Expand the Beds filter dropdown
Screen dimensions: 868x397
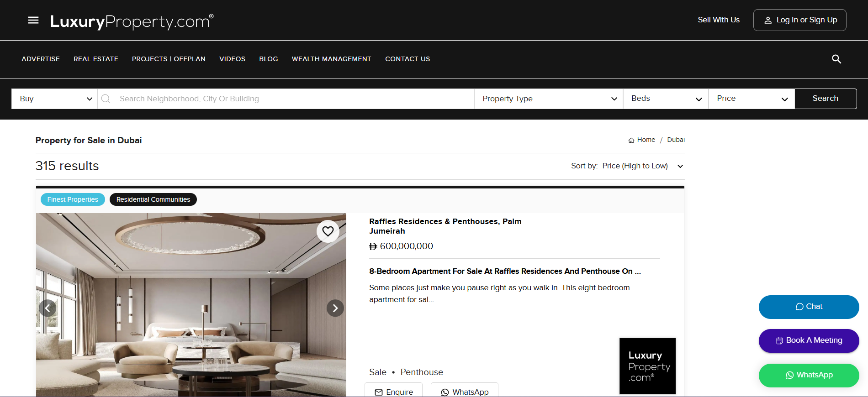pos(666,99)
